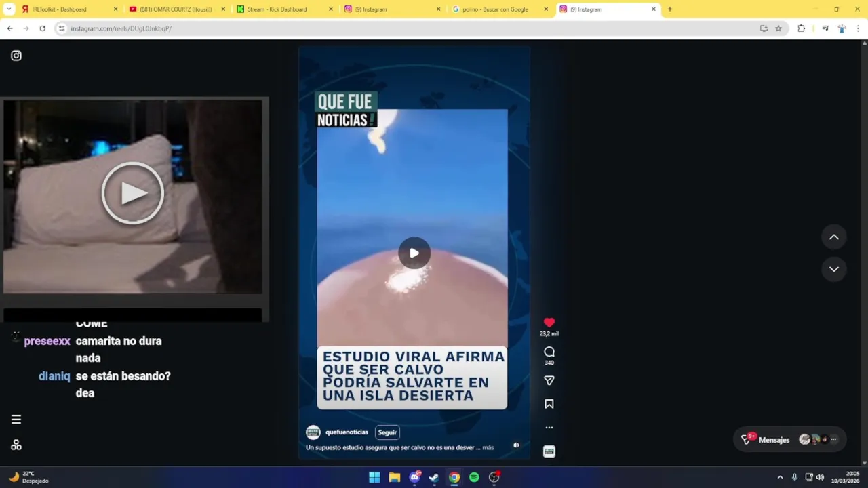The width and height of the screenshot is (868, 488).
Task: Show hidden system tray icons chevron
Action: (780, 477)
